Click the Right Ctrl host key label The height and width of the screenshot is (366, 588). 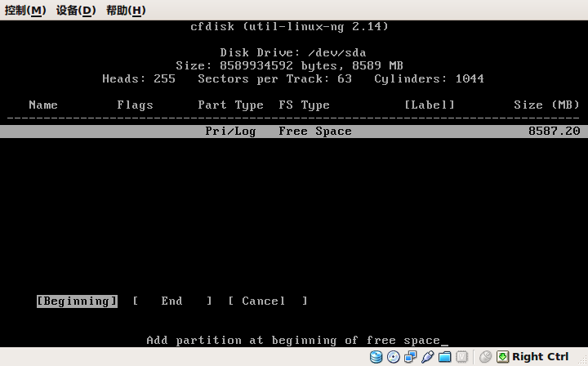(541, 357)
